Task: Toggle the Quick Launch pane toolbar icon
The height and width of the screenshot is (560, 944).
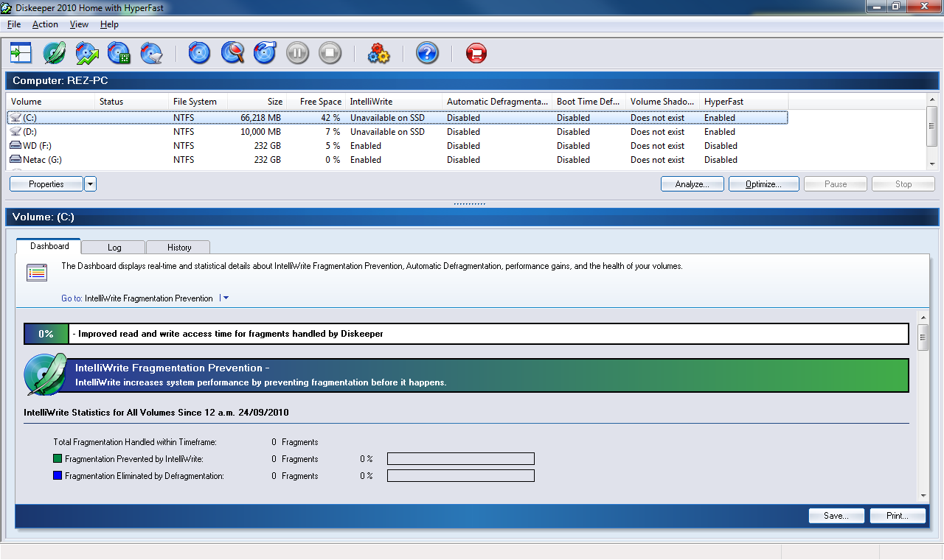Action: tap(21, 53)
